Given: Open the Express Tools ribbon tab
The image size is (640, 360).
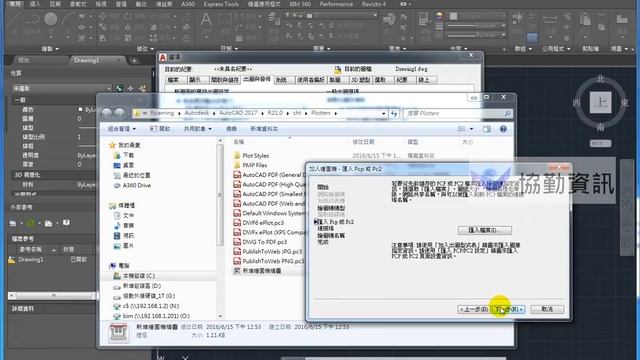Looking at the screenshot, I should (221, 4).
